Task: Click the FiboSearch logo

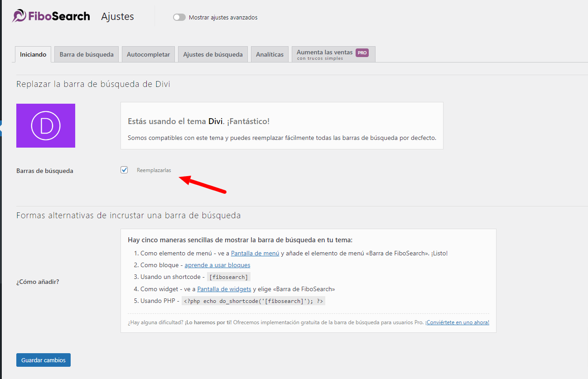Action: (51, 16)
